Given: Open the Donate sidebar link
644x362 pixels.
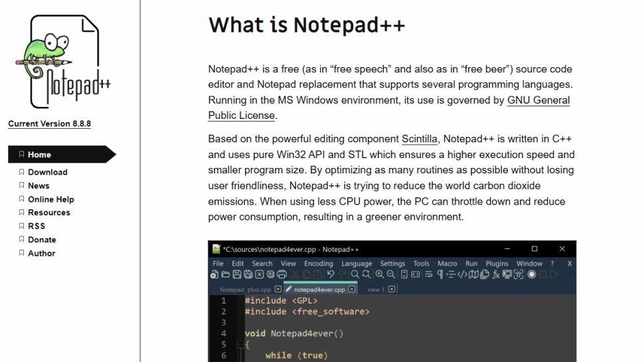Looking at the screenshot, I should (42, 240).
